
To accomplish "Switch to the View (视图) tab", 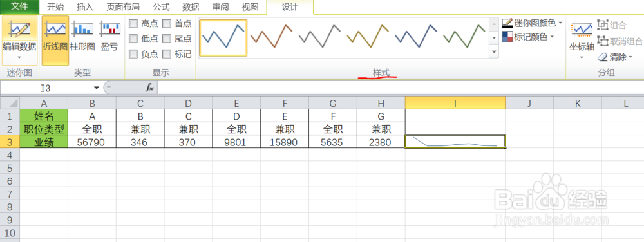I will tap(250, 7).
